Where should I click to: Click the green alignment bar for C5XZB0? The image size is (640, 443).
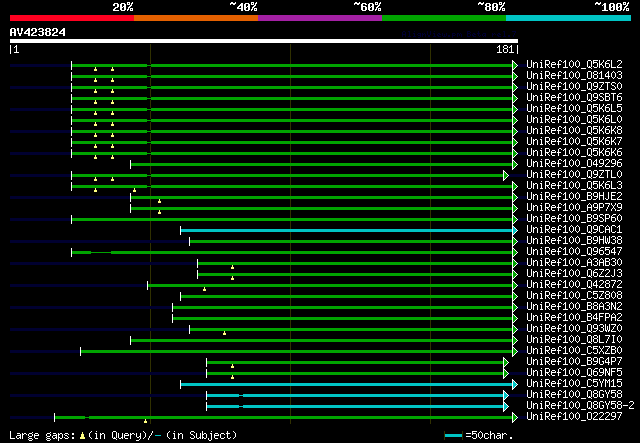pos(297,352)
